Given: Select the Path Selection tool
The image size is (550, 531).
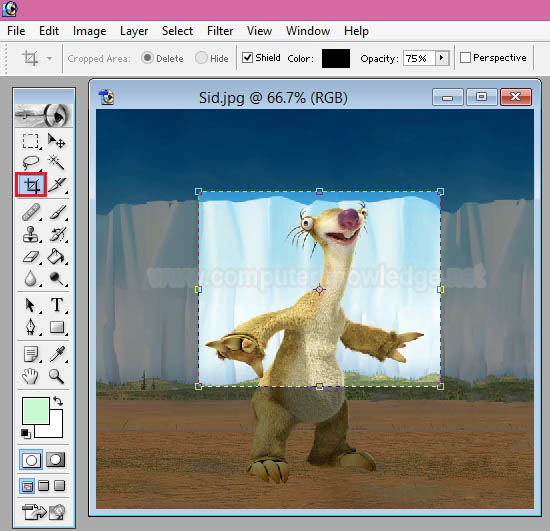Looking at the screenshot, I should tap(31, 305).
